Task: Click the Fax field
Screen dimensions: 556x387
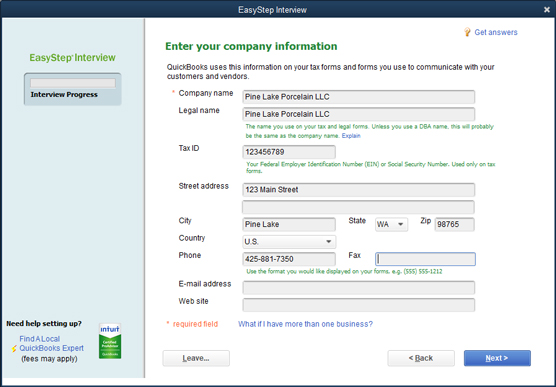Action: [425, 259]
